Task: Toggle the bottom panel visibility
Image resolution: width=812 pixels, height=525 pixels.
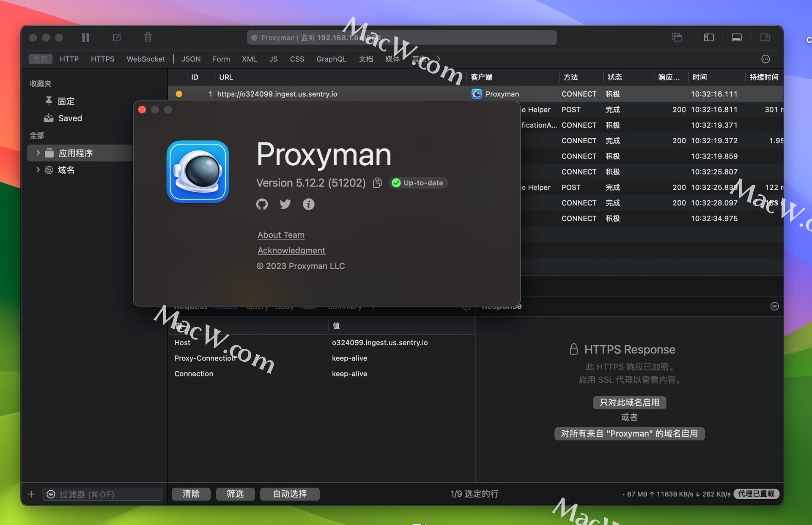Action: pyautogui.click(x=736, y=37)
